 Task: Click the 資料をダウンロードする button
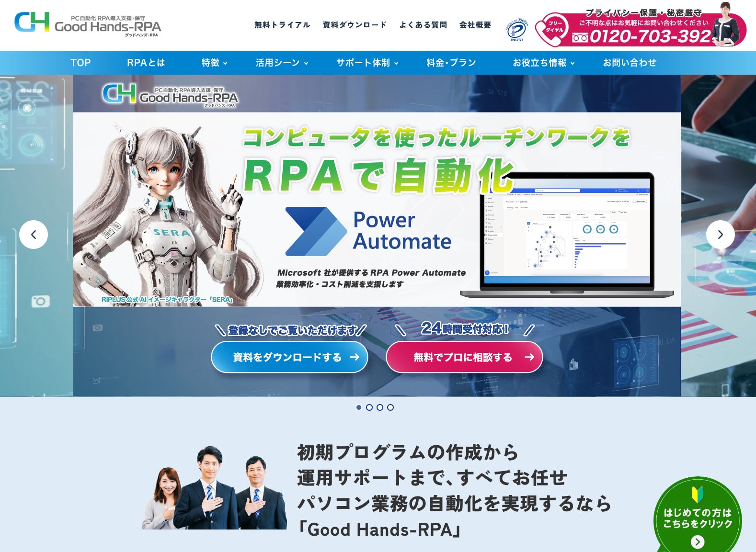(x=289, y=357)
